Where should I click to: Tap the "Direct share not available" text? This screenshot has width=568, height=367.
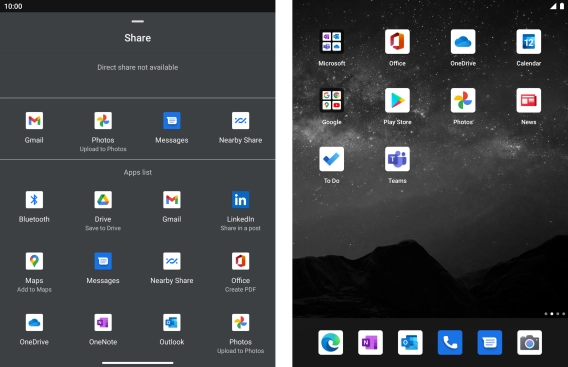(138, 67)
